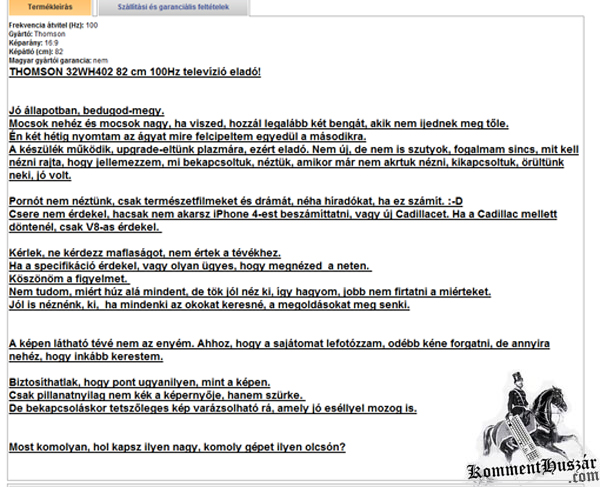Image resolution: width=600 pixels, height=487 pixels.
Task: Open the Termékleírás tab
Action: coord(42,7)
